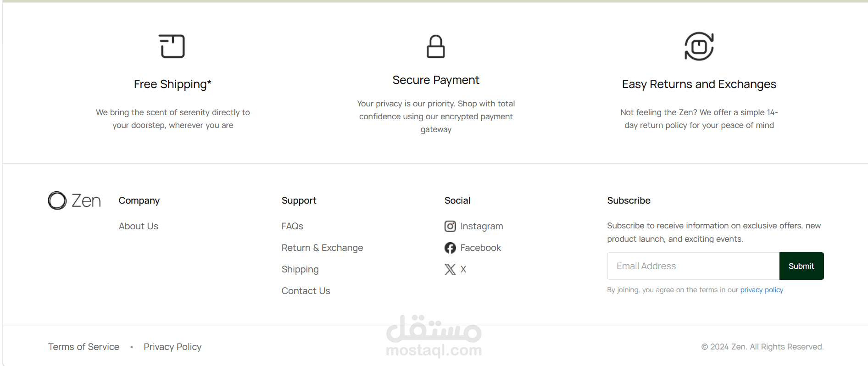Open the footer Privacy Policy link
868x366 pixels.
click(x=172, y=347)
